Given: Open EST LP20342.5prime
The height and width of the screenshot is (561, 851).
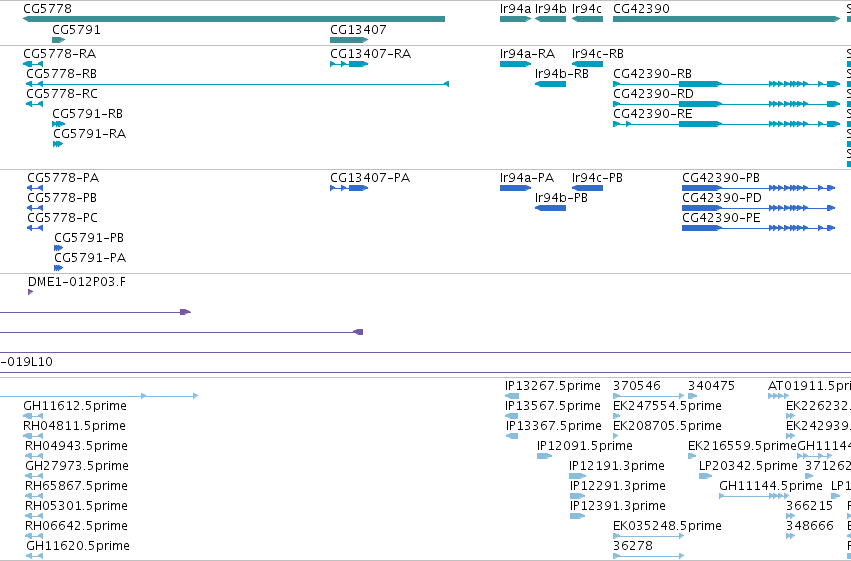Looking at the screenshot, I should pos(748,467).
